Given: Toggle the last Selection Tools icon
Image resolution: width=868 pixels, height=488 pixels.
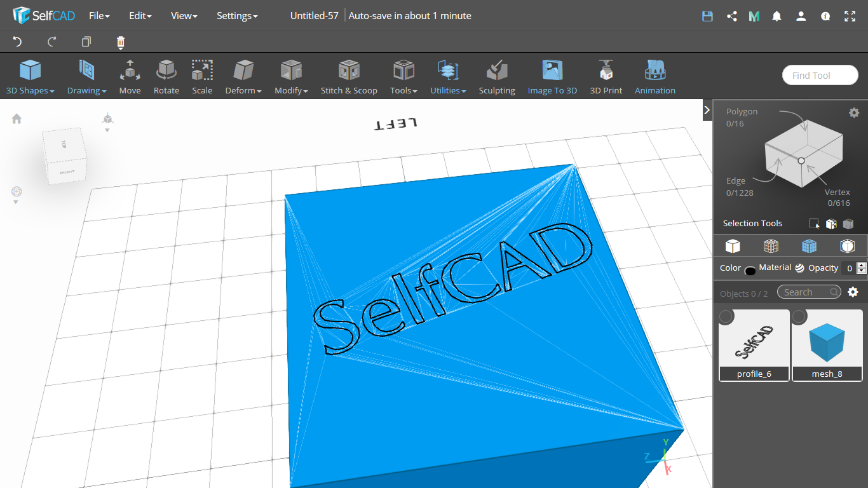Looking at the screenshot, I should 848,224.
